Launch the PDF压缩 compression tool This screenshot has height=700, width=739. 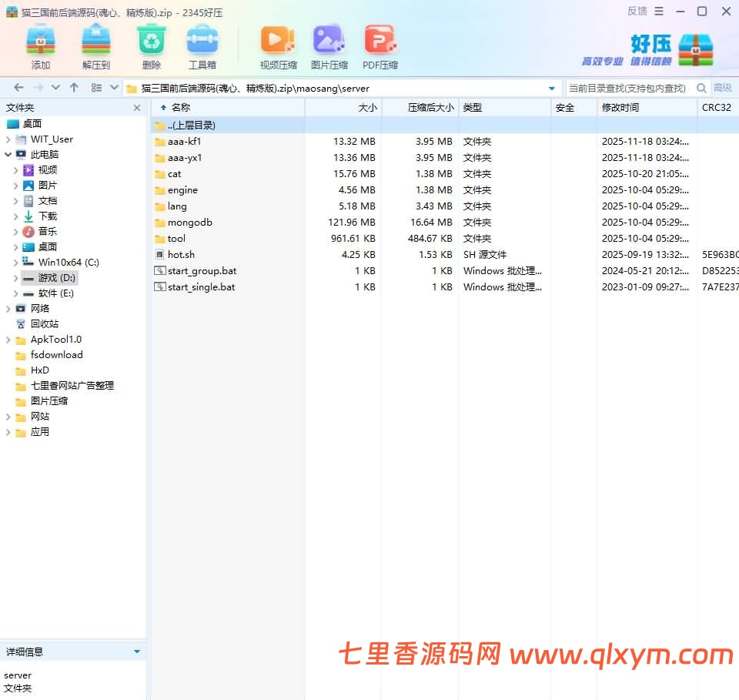(x=380, y=42)
